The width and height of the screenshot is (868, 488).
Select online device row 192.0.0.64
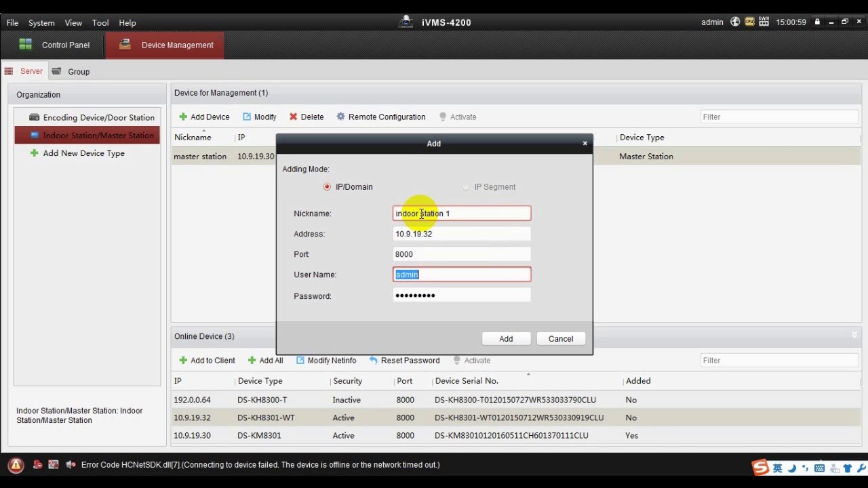click(516, 400)
